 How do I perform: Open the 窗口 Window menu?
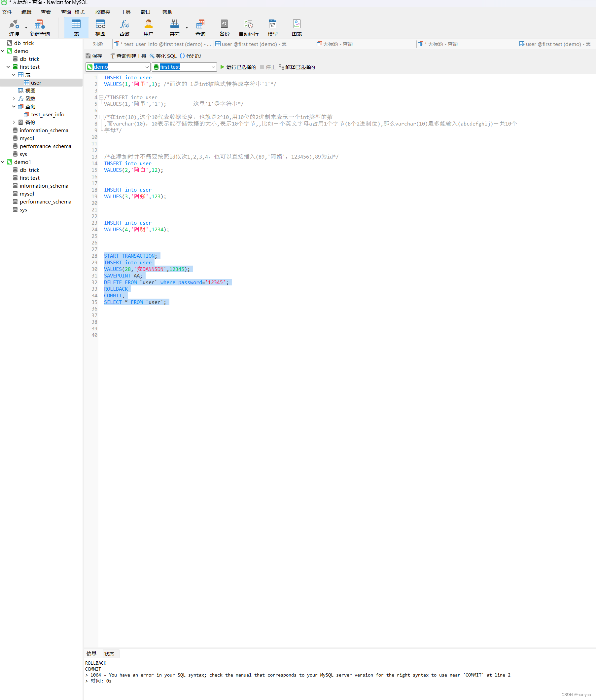tap(146, 12)
